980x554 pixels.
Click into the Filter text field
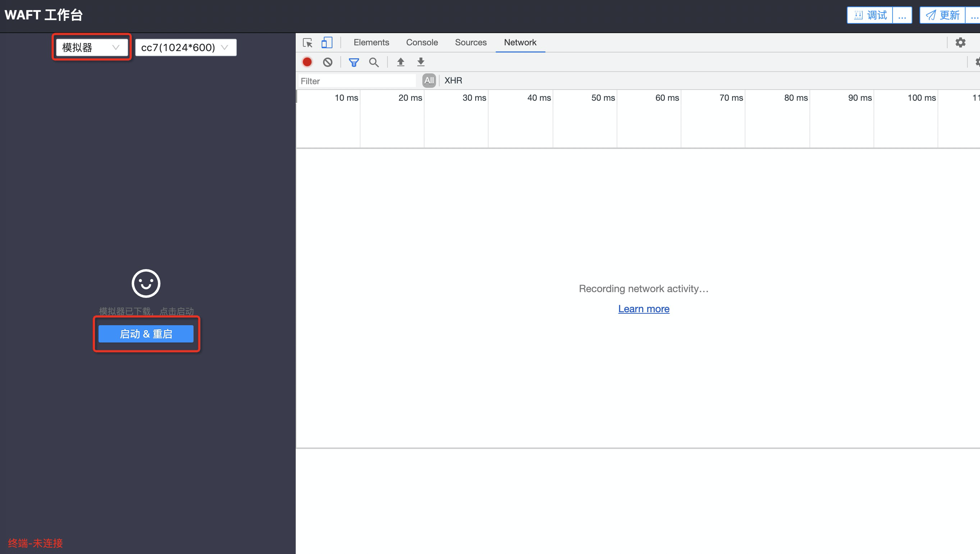[x=357, y=81]
